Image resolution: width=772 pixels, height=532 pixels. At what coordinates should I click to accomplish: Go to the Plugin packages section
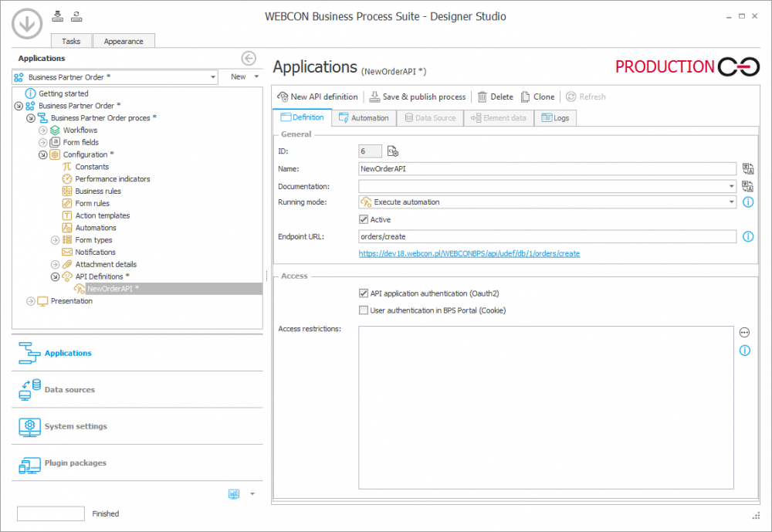tap(137, 463)
